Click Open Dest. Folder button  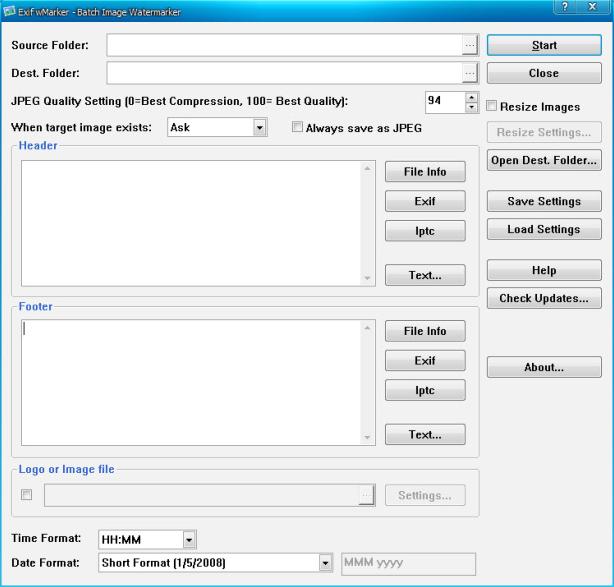tap(544, 160)
